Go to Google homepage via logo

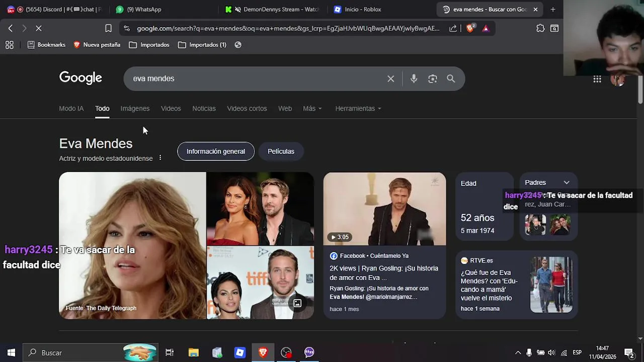click(80, 78)
